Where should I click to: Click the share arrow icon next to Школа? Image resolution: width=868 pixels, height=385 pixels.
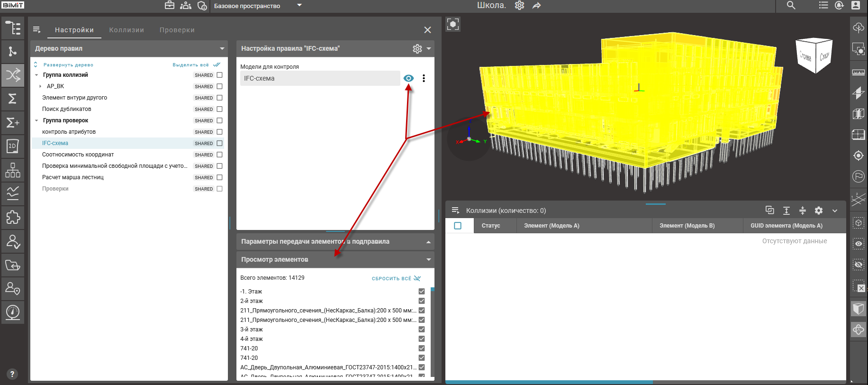click(536, 6)
